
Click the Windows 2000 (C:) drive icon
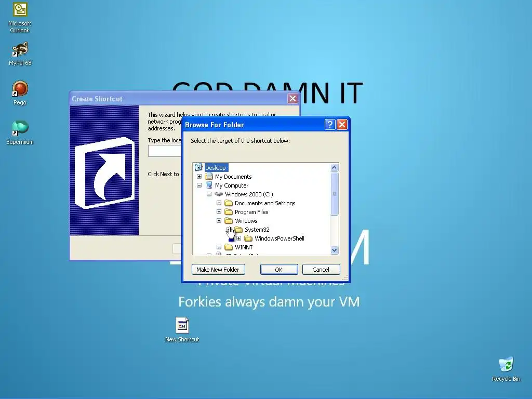click(x=219, y=194)
